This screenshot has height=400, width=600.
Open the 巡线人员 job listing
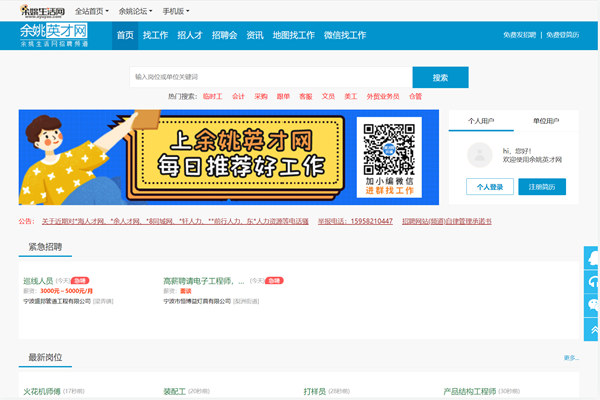click(x=40, y=281)
